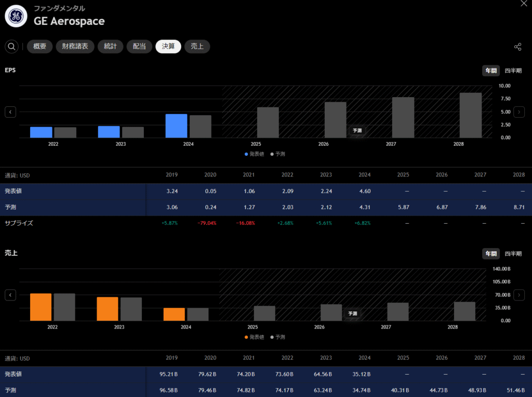Go to next years in 売上 chart
532x397 pixels.
(519, 295)
